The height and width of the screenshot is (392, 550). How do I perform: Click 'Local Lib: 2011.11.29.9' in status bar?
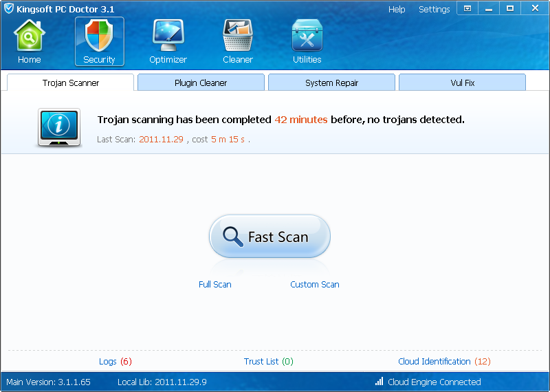pyautogui.click(x=162, y=382)
